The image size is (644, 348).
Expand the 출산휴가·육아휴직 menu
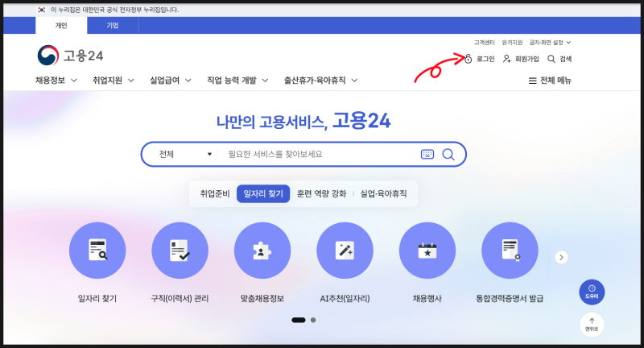(320, 81)
